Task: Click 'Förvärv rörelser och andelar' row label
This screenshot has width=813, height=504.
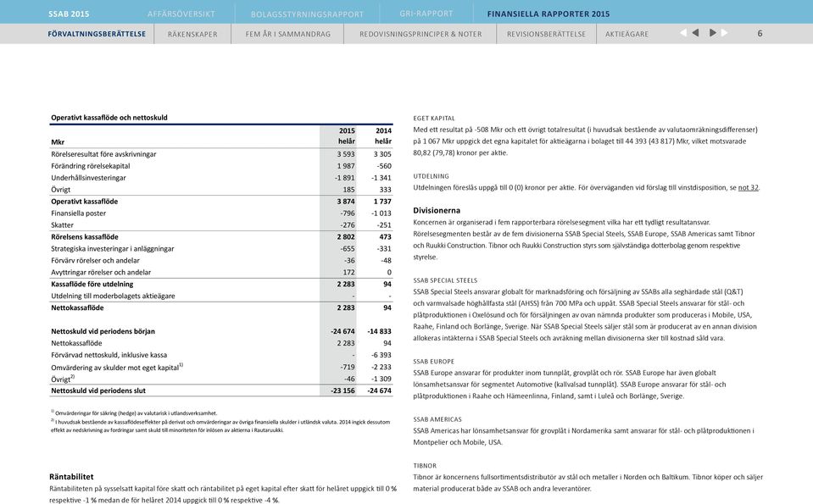Action: (x=96, y=261)
